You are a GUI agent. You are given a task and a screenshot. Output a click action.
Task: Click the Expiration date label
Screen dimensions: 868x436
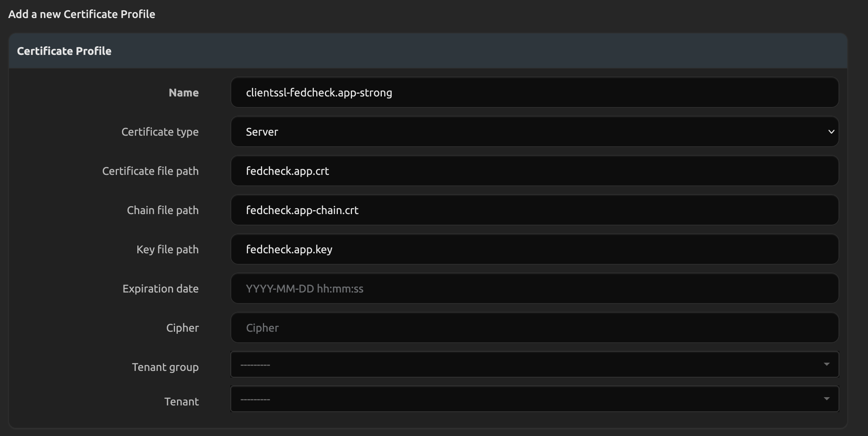(x=160, y=289)
